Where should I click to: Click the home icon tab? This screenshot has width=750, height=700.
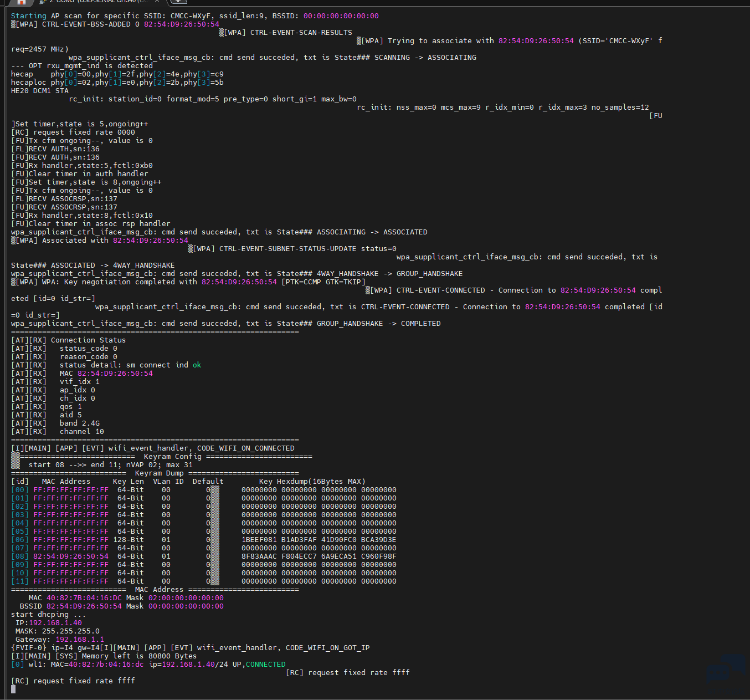tap(20, 2)
